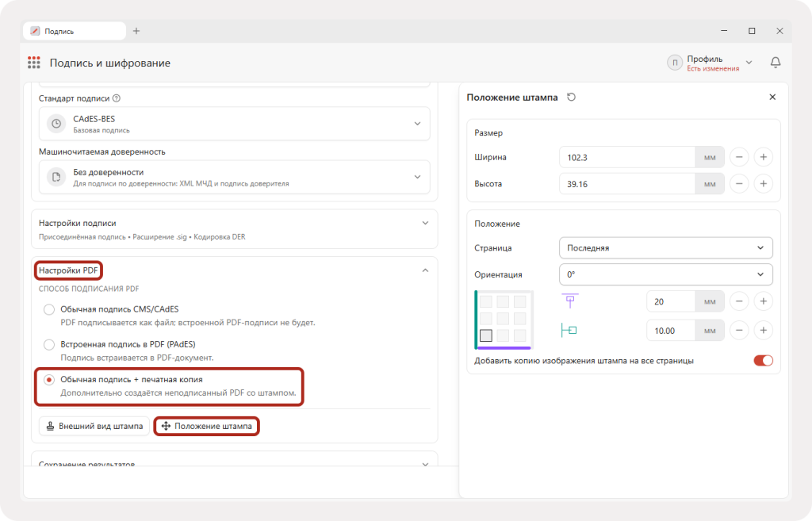Expand the Настройки подписи section
Screen dimensions: 812x521
pos(425,223)
